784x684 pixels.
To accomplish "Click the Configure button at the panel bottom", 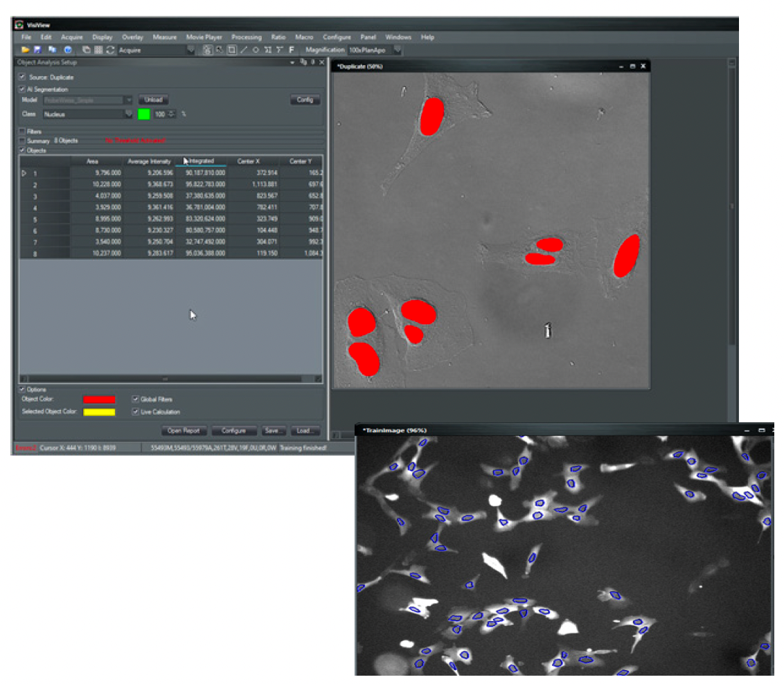I will point(233,431).
